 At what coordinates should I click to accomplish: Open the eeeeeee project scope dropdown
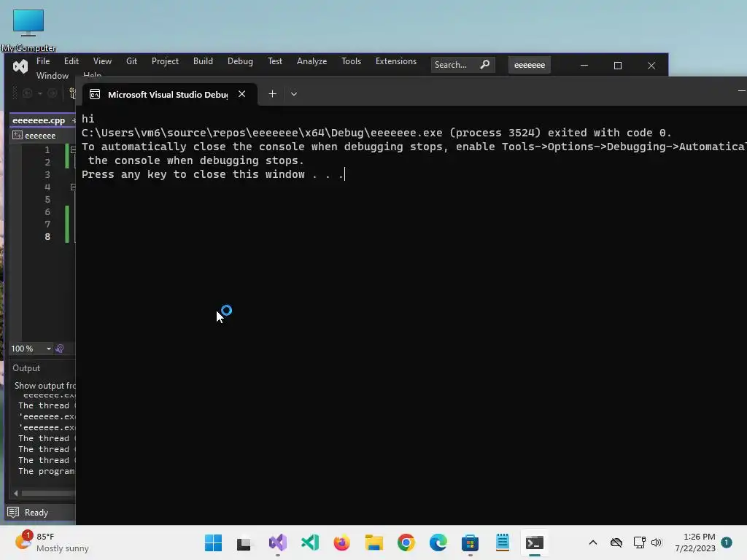41,136
